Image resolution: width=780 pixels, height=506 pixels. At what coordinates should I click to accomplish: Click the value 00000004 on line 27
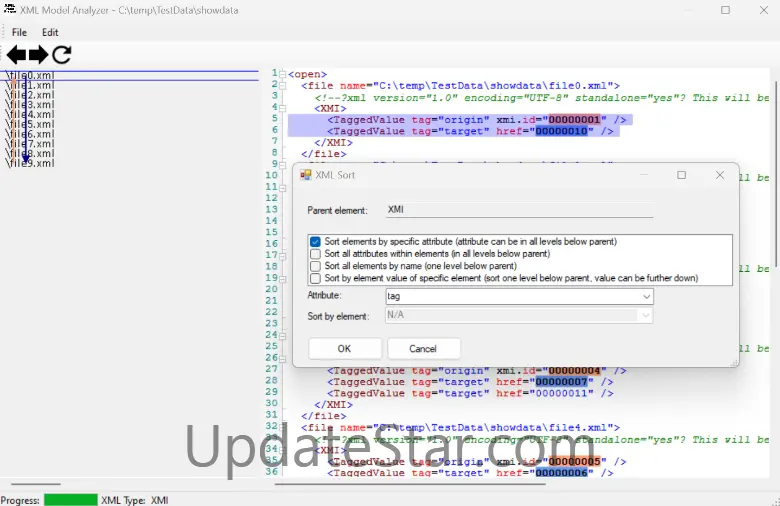[575, 371]
